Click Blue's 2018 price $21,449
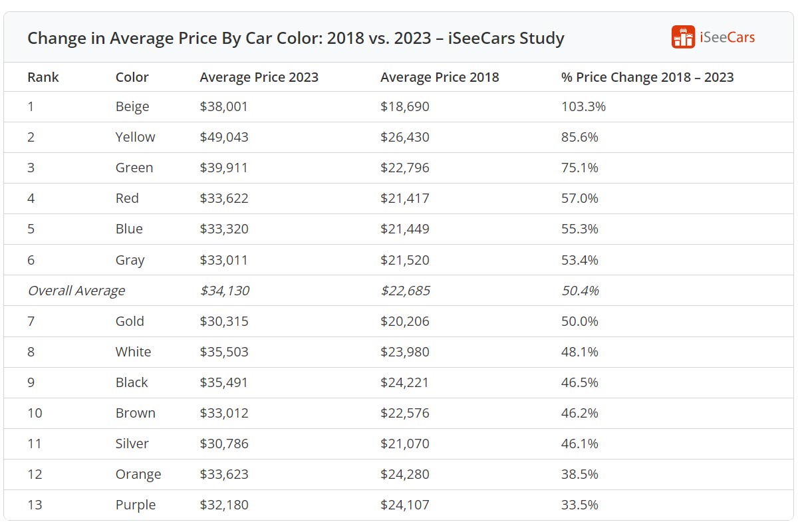This screenshot has width=798, height=532. [x=405, y=229]
